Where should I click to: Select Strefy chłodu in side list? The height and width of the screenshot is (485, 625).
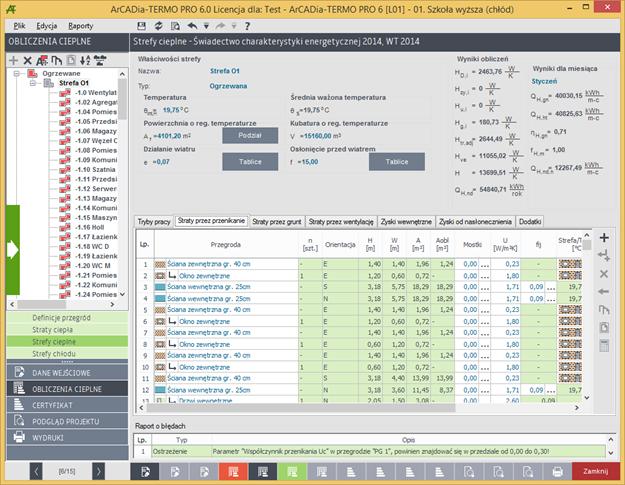[x=67, y=353]
